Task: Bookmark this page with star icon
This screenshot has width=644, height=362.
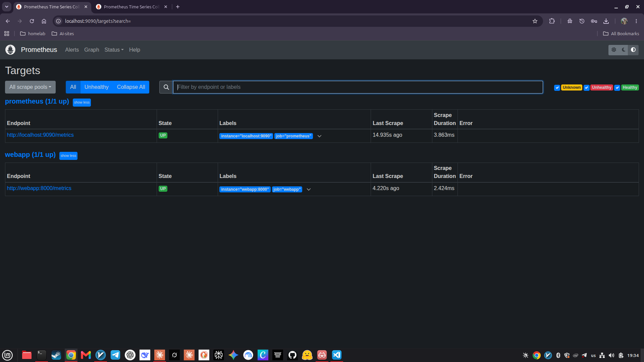Action: [x=535, y=21]
